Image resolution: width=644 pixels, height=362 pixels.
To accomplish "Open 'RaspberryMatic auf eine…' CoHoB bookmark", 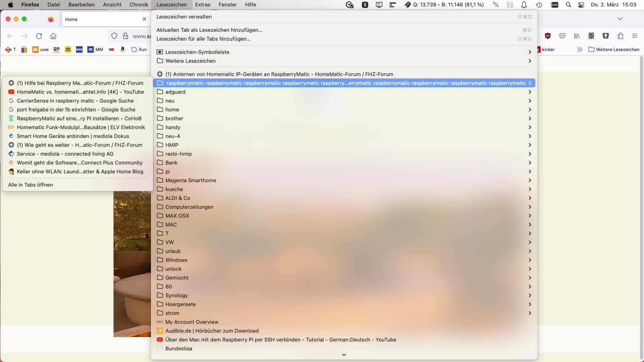I will tap(78, 118).
